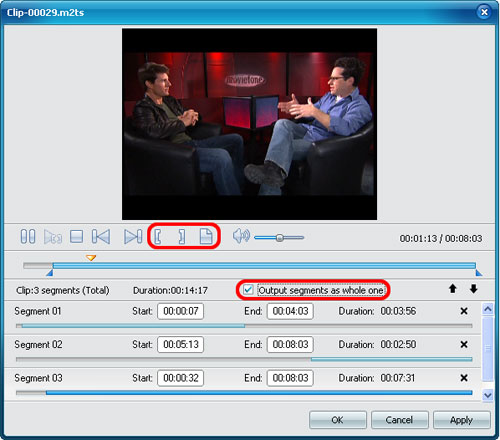Screen dimensions: 500x440
Task: Move selected segment down arrow
Action: tap(473, 288)
